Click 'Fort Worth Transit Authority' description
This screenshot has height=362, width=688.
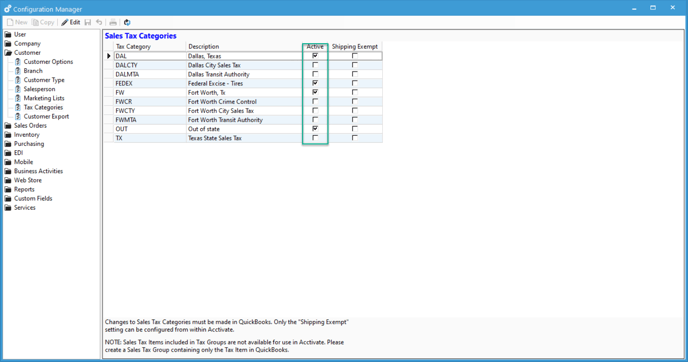[x=225, y=120]
